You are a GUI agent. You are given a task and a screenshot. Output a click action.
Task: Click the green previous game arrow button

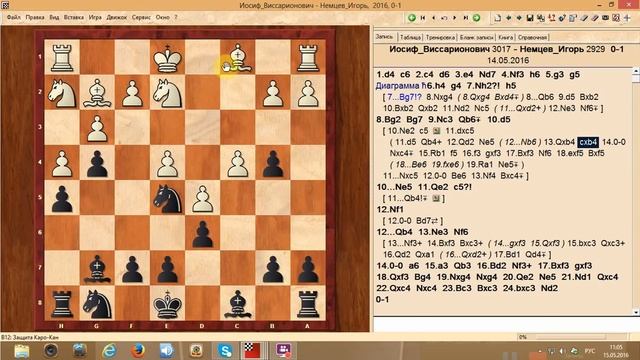(412, 18)
